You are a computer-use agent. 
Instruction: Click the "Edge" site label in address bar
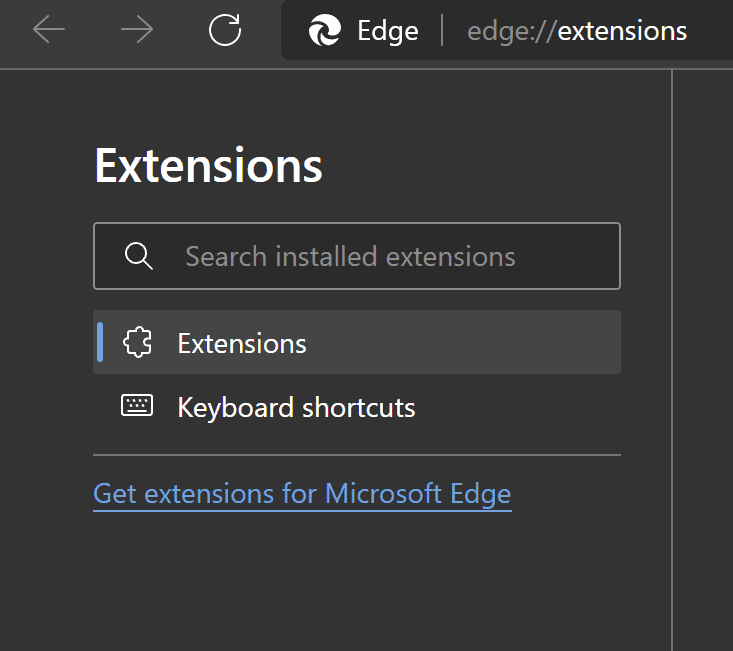pos(387,31)
